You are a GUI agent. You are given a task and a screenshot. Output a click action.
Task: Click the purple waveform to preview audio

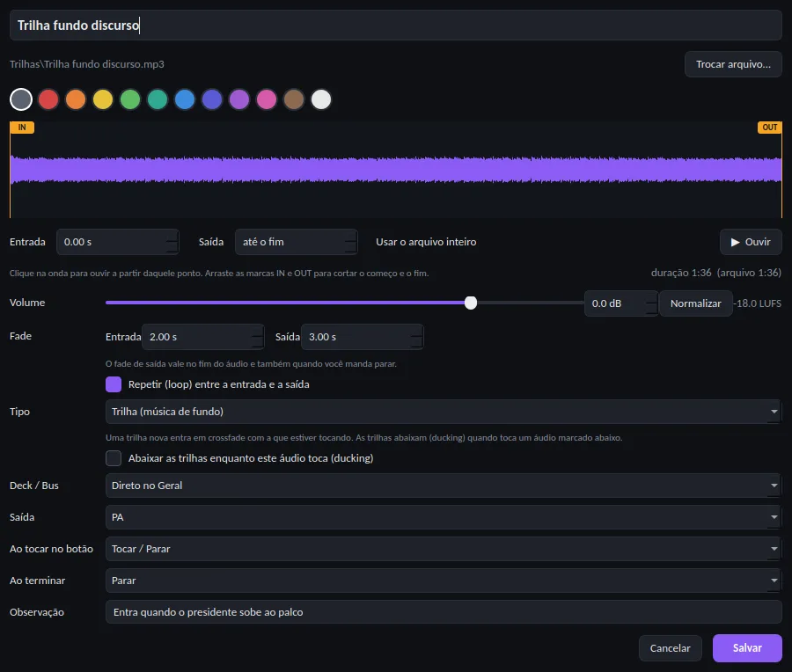coord(396,170)
